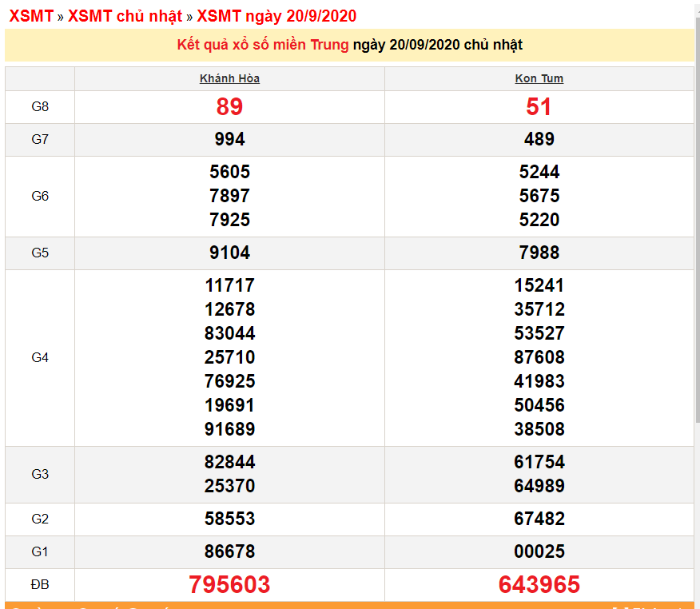Select the ĐB special prize row label
This screenshot has height=609, width=700.
click(39, 584)
